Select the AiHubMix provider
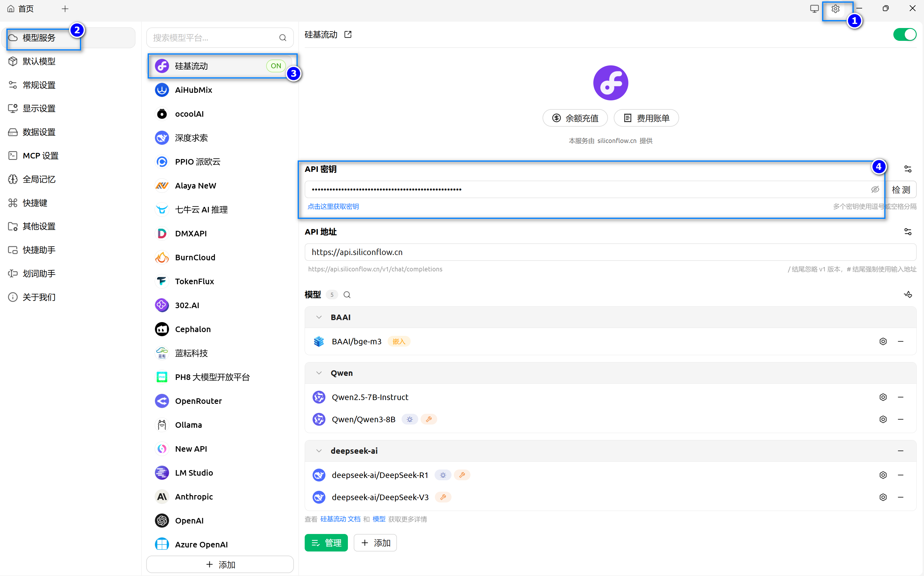The height and width of the screenshot is (576, 924). tap(220, 90)
